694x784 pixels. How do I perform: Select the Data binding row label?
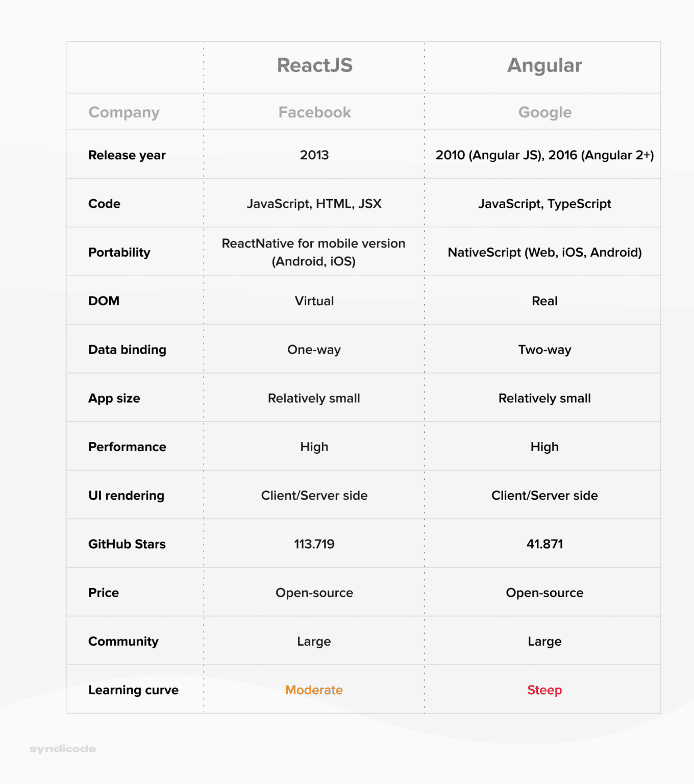point(127,350)
